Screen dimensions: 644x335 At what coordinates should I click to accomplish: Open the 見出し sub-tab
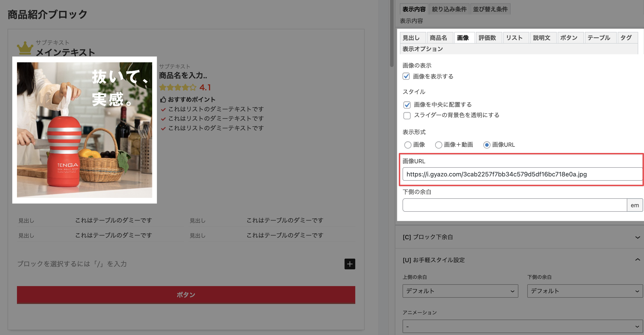[413, 38]
